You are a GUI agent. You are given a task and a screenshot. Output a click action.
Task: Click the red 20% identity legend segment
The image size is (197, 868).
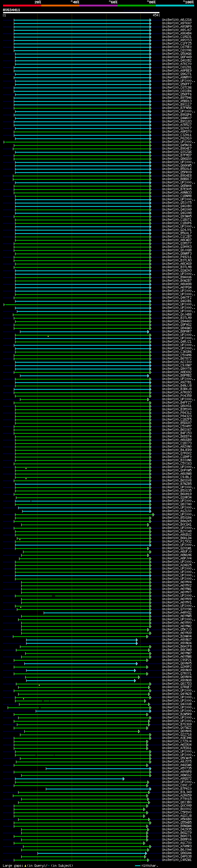tap(22, 6)
